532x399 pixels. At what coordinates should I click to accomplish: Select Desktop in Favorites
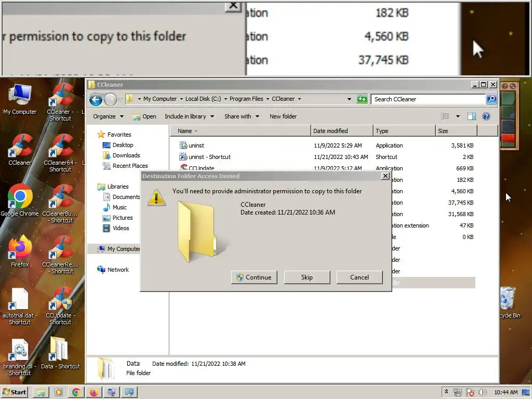click(x=118, y=145)
